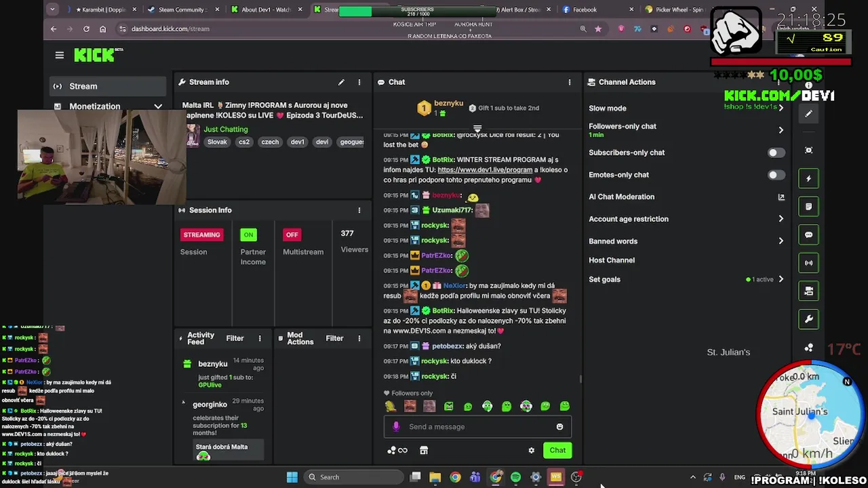Edit the stream info with pencil icon

[x=341, y=82]
